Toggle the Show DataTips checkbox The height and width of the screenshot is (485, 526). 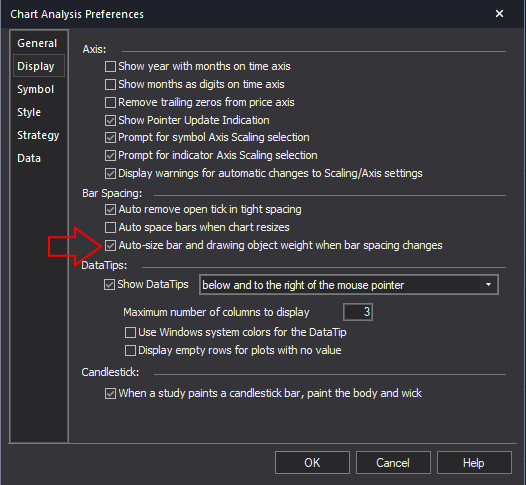click(x=109, y=284)
